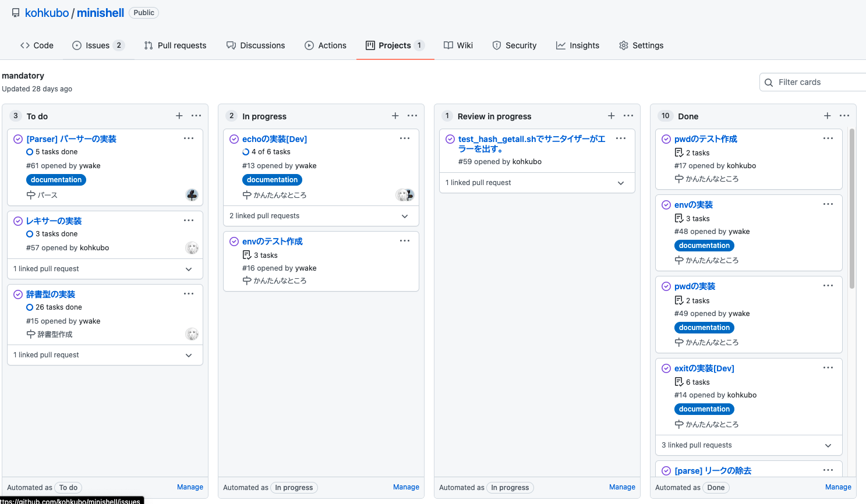Click milestone 辞書型作成 on 辞書型の実装 card
This screenshot has width=866, height=504.
(50, 334)
